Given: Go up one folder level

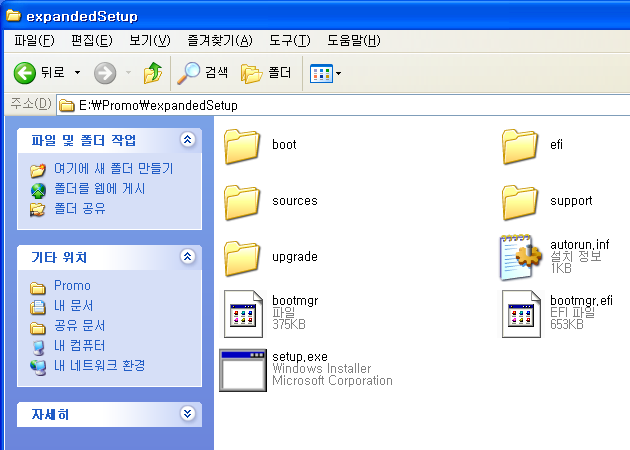Looking at the screenshot, I should click(x=153, y=73).
